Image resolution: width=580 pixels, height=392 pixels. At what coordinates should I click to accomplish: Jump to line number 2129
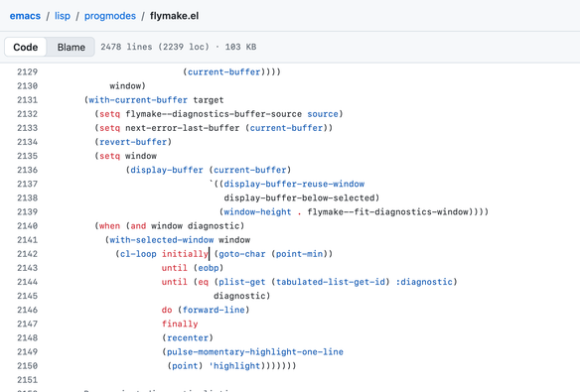pyautogui.click(x=28, y=72)
